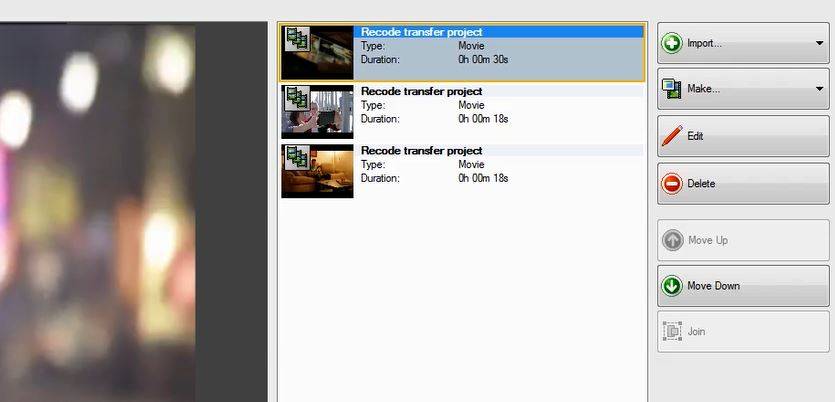Click the second Recode transfer project title
This screenshot has height=402, width=835.
click(422, 92)
